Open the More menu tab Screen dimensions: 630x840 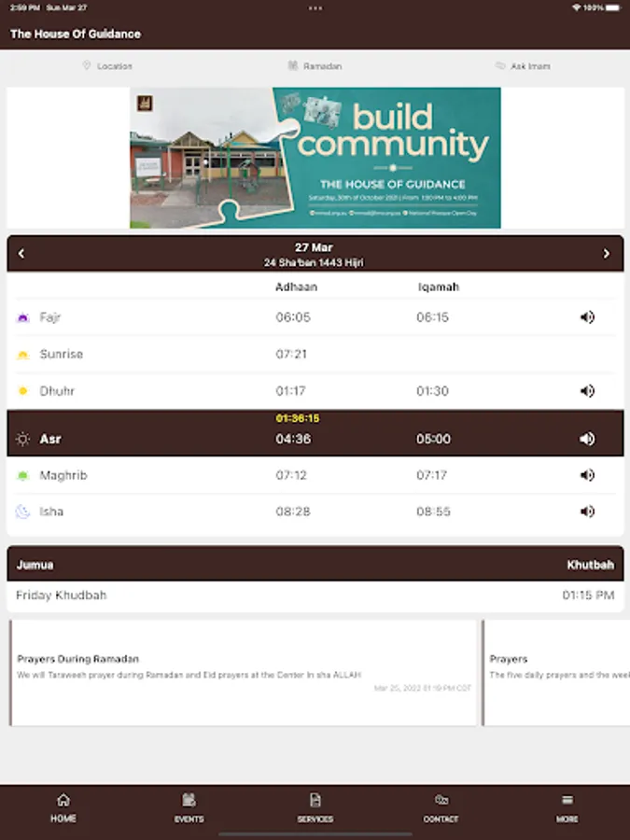(567, 808)
